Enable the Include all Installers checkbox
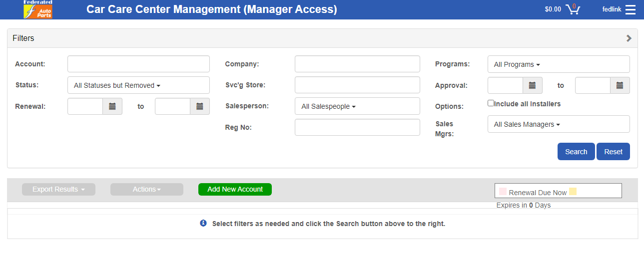Image resolution: width=644 pixels, height=254 pixels. tap(491, 103)
